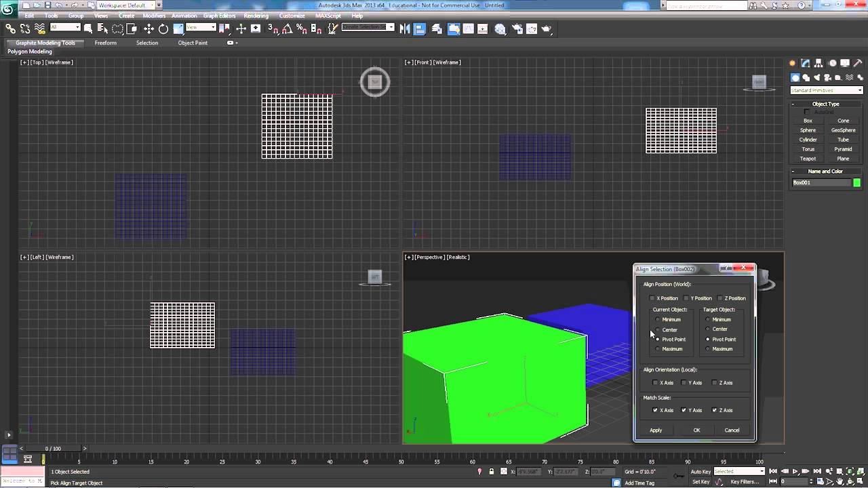Click Apply in Align Selection dialog
868x488 pixels.
(x=656, y=430)
